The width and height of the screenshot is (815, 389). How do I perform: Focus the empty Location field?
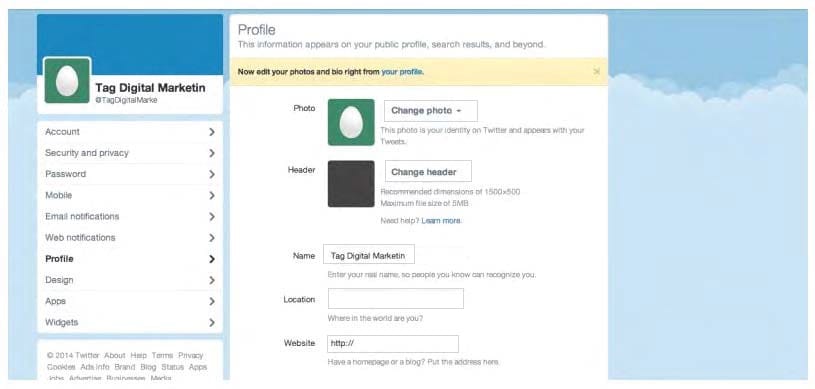pyautogui.click(x=396, y=299)
